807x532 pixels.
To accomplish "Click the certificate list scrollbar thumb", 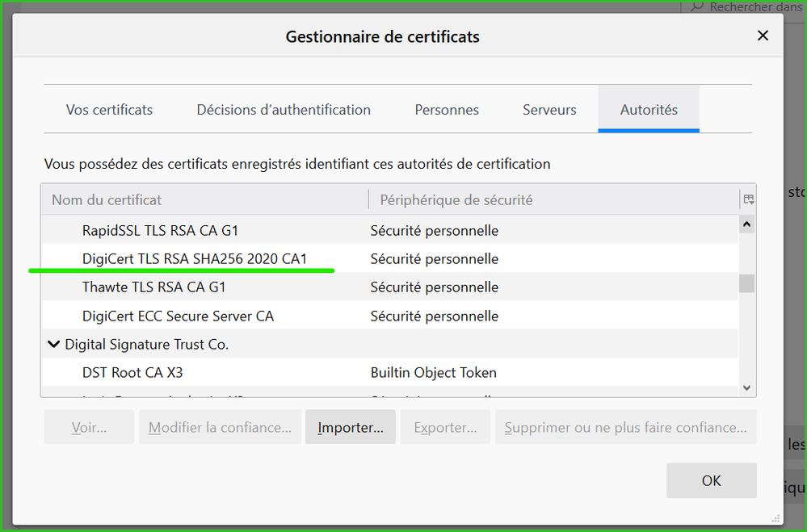I will 747,283.
